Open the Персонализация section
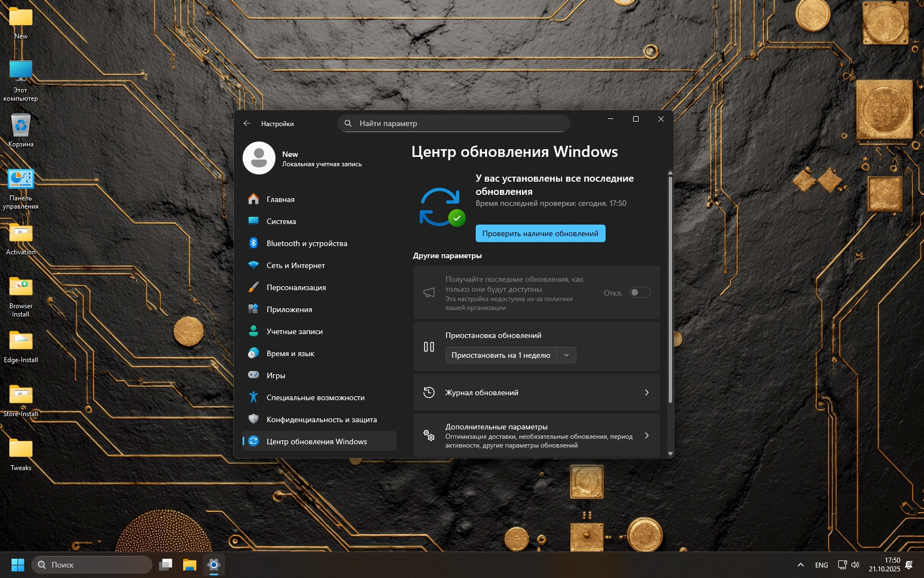The width and height of the screenshot is (924, 578). pyautogui.click(x=296, y=287)
